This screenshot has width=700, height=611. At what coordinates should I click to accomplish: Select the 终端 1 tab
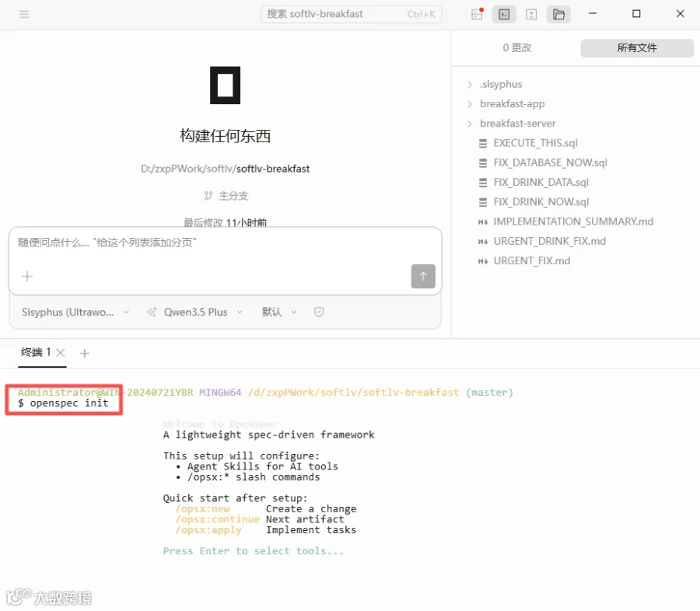point(36,353)
